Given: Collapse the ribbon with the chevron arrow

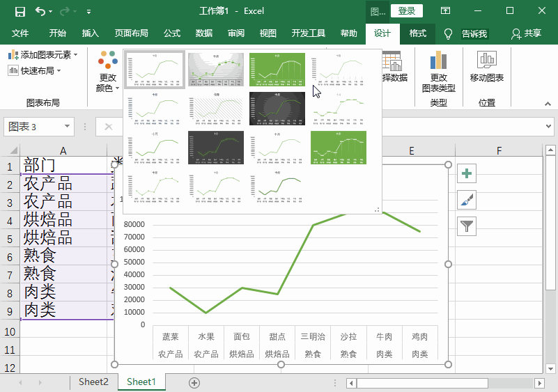Looking at the screenshot, I should 548,104.
